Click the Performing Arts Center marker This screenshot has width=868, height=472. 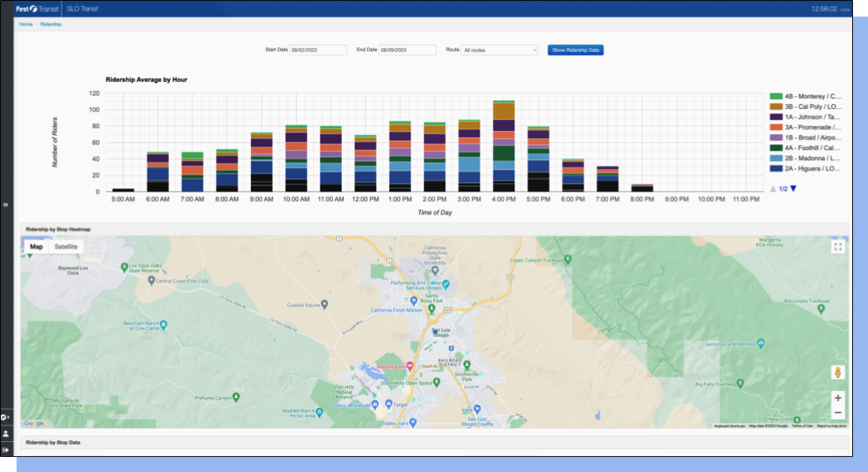[x=446, y=284]
